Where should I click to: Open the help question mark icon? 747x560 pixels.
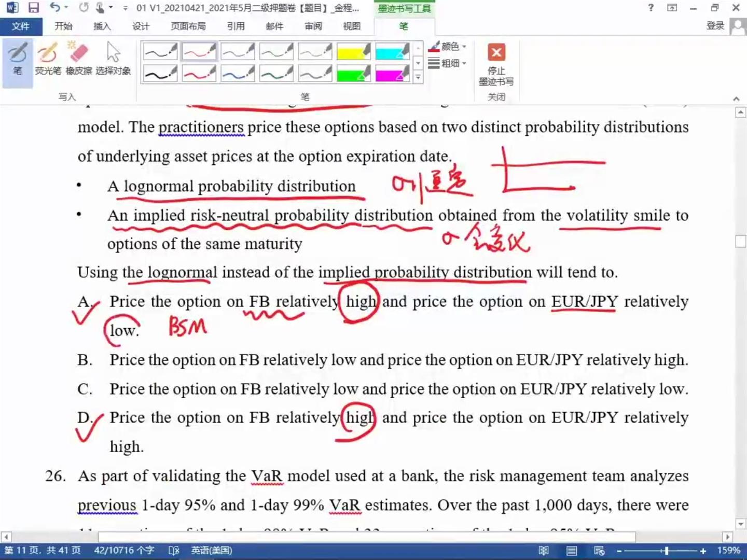click(651, 8)
